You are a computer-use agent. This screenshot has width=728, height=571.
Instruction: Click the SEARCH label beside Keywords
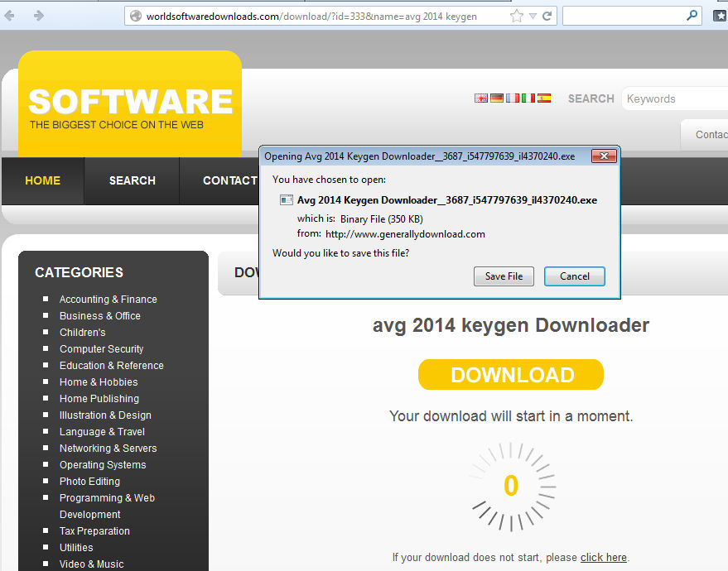(591, 98)
